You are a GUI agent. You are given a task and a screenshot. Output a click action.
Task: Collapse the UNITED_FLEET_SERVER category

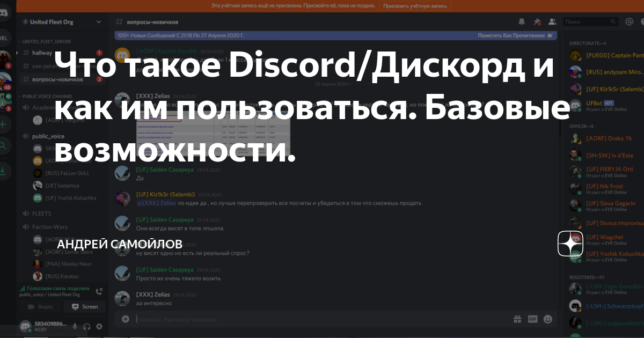[47, 41]
